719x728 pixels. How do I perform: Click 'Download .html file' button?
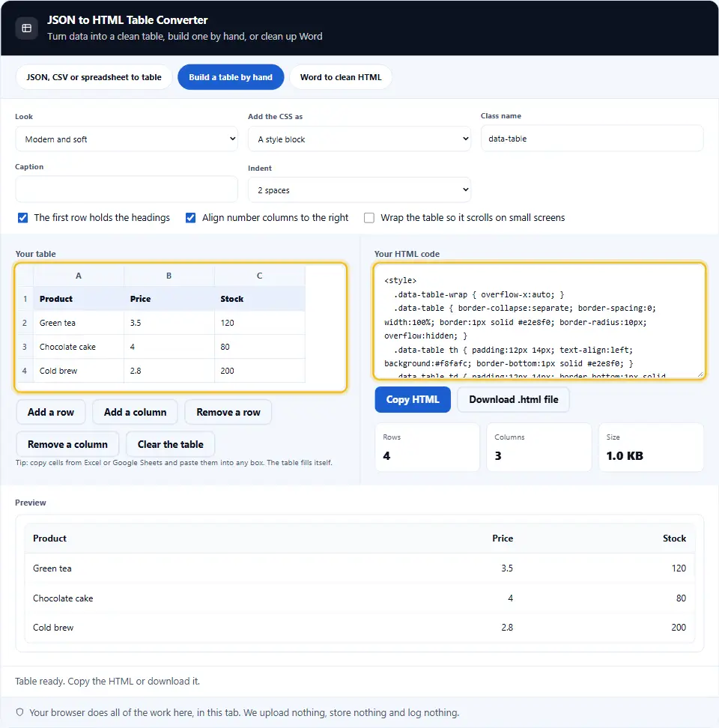click(x=513, y=399)
